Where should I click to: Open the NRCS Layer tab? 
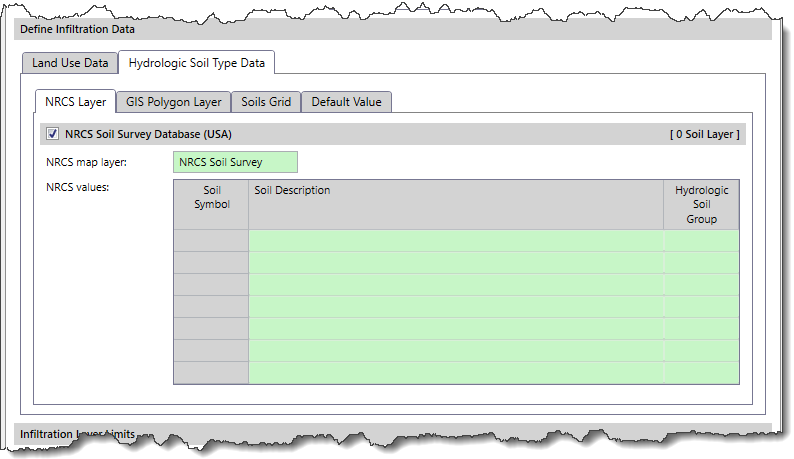pyautogui.click(x=75, y=102)
